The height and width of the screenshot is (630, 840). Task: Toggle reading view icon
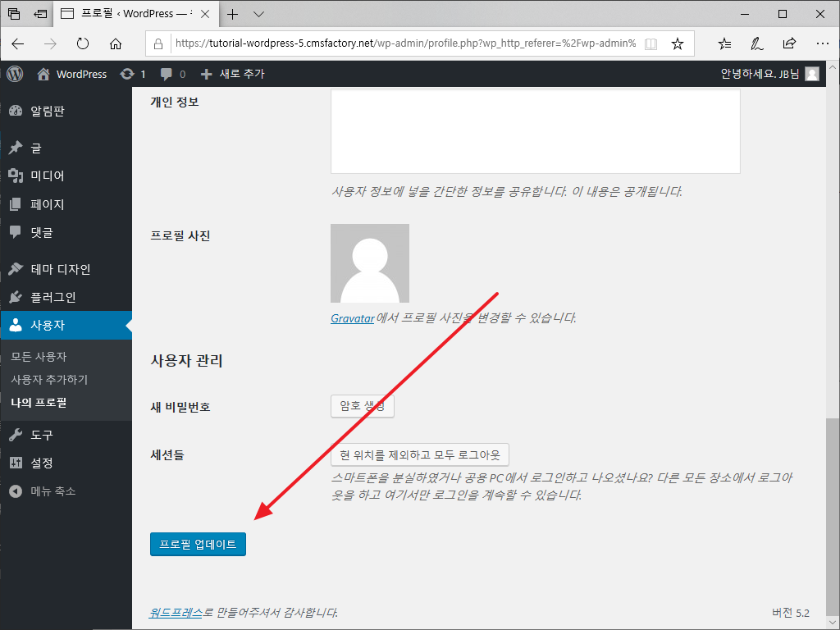click(x=651, y=44)
